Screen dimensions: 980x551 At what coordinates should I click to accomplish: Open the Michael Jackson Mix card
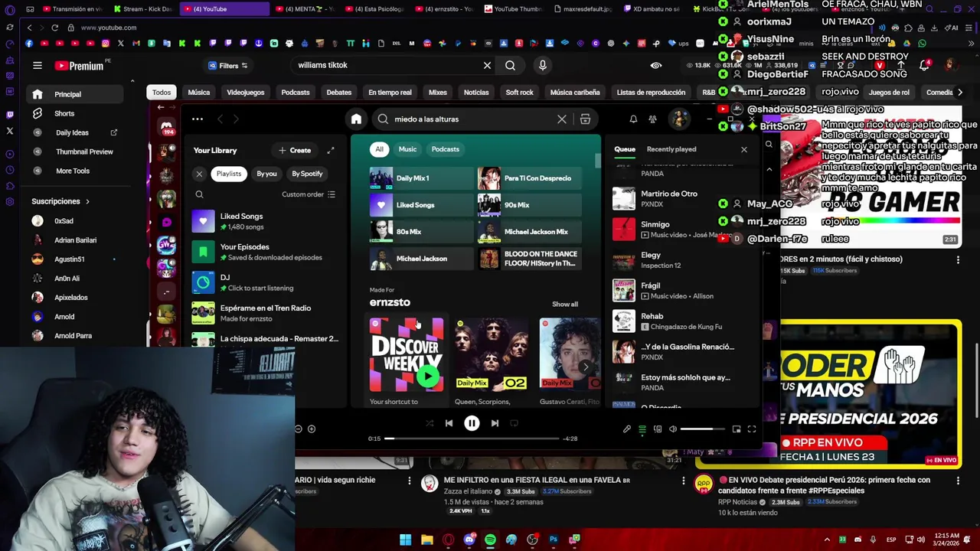[x=528, y=232]
